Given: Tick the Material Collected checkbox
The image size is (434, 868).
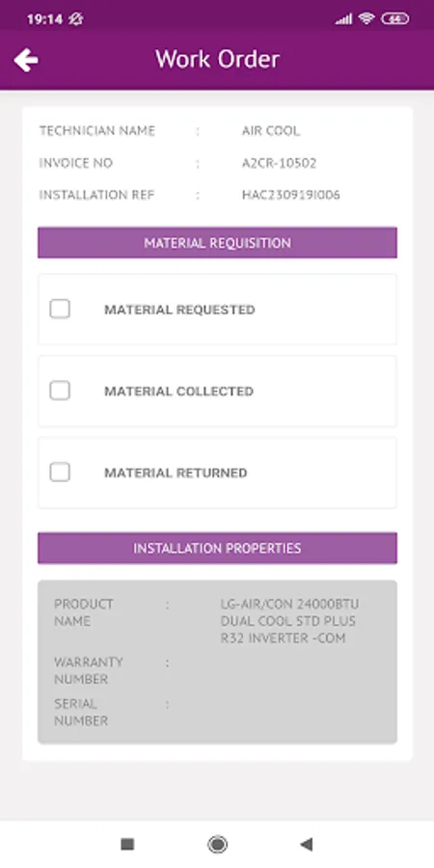Looking at the screenshot, I should point(60,391).
